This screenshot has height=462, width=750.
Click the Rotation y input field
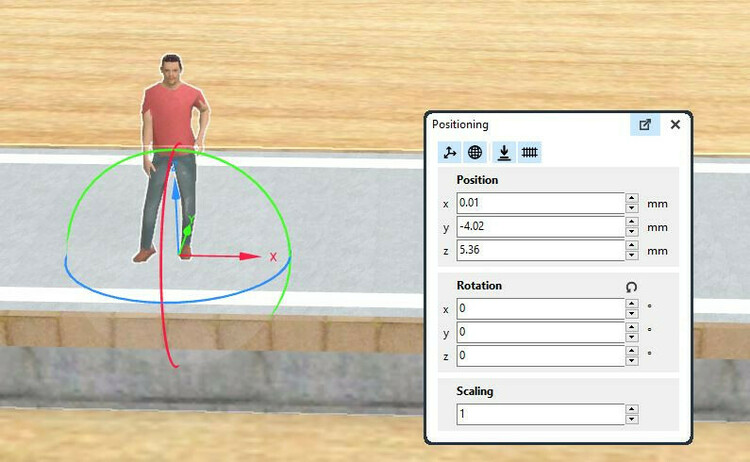tap(540, 332)
